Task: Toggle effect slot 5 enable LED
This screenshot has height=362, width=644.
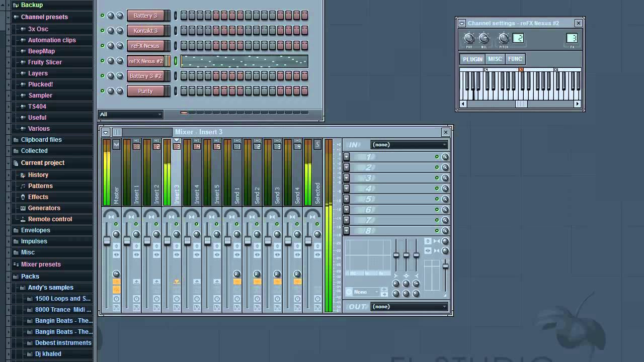Action: point(437,199)
